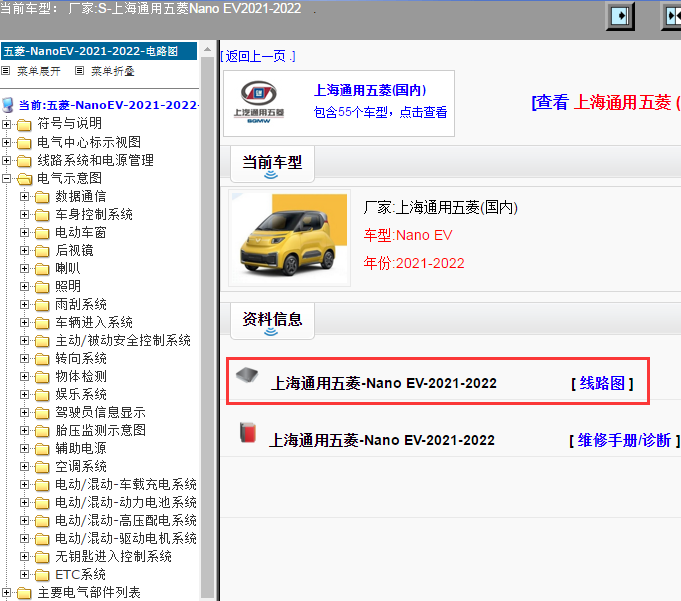This screenshot has height=601, width=681.
Task: Click the folder icon of 数据通信
Action: pos(42,197)
